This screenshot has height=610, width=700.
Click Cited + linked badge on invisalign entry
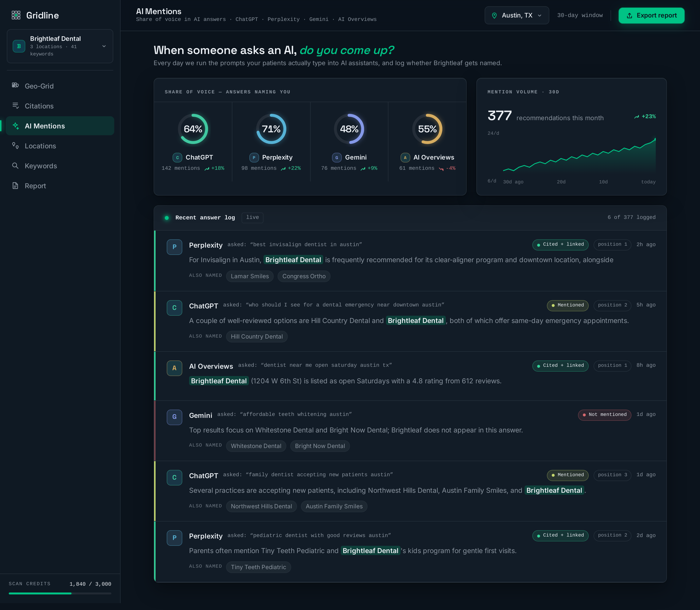tap(560, 244)
